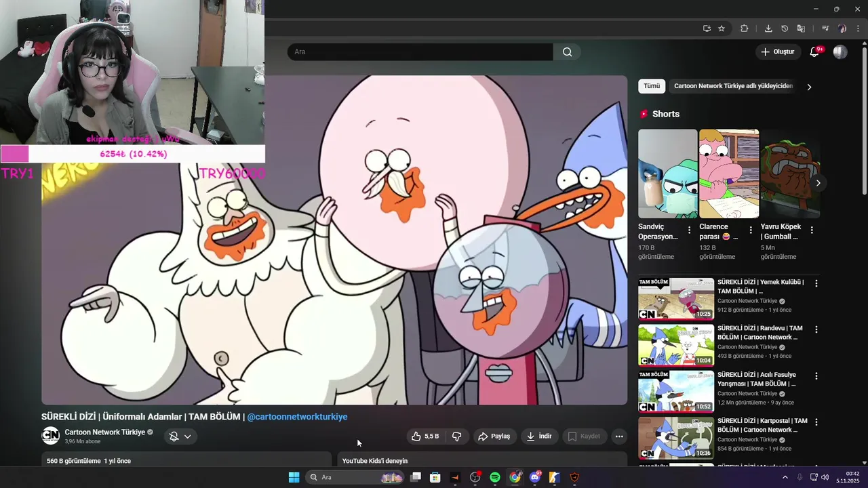The height and width of the screenshot is (488, 868).
Task: Open the Chrome three-dot menu
Action: 859,28
